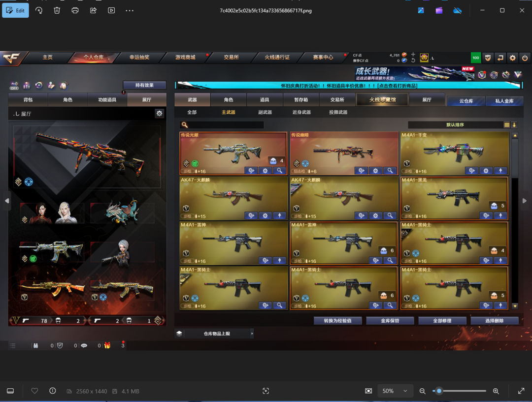Viewport: 532px width, 402px height.
Task: Click the bar chart statistics icon
Action: [27, 86]
